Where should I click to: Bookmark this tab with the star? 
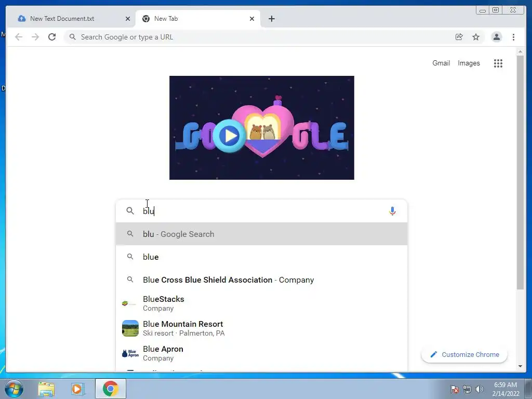[476, 37]
